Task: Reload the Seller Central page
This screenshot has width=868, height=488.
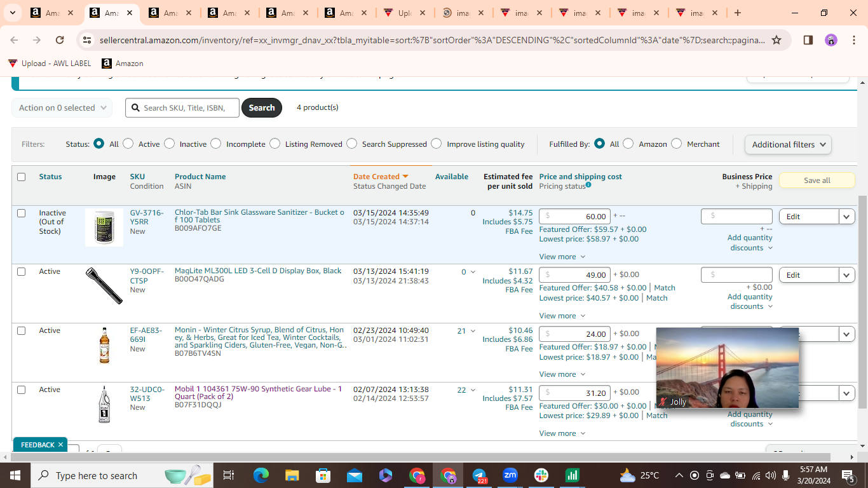Action: pos(60,40)
